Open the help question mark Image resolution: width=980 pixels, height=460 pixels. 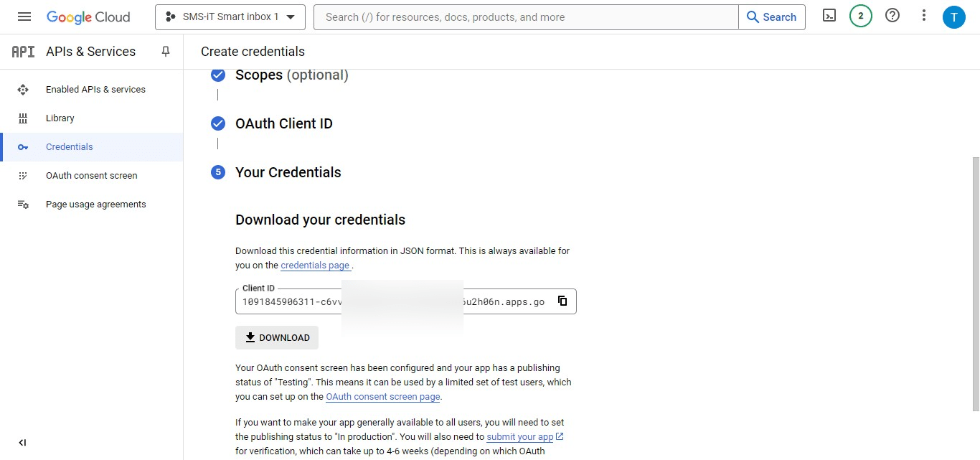pyautogui.click(x=892, y=16)
